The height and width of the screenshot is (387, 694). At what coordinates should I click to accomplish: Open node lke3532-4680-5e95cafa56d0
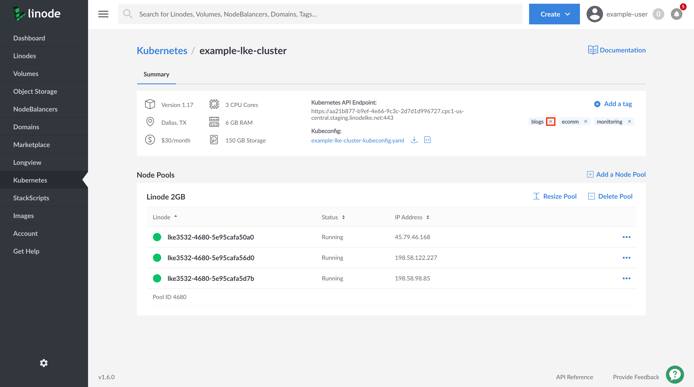[x=211, y=258]
